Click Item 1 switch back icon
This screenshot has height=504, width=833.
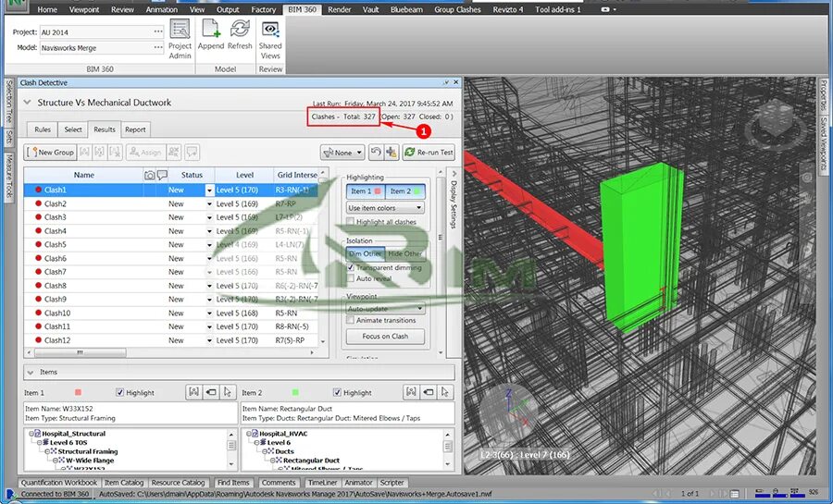211,392
